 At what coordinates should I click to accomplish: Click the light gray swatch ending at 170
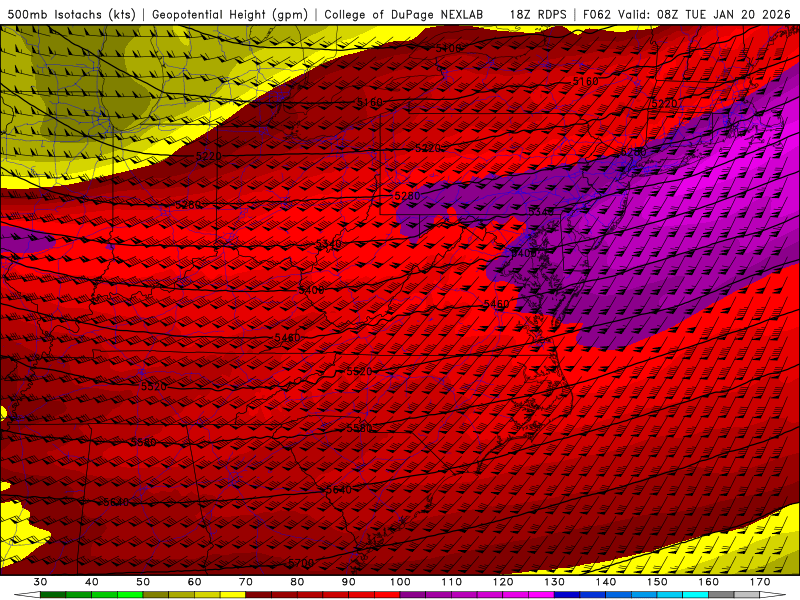pyautogui.click(x=747, y=594)
